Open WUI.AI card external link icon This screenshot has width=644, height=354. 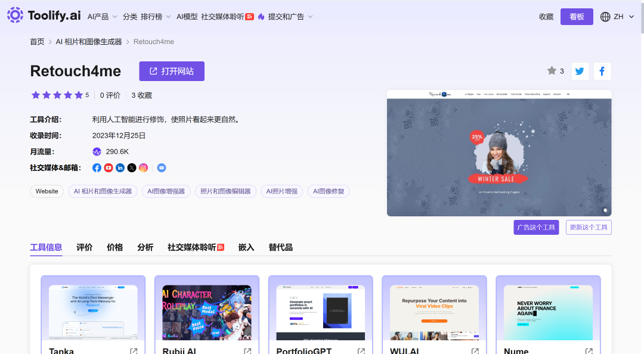pyautogui.click(x=475, y=351)
